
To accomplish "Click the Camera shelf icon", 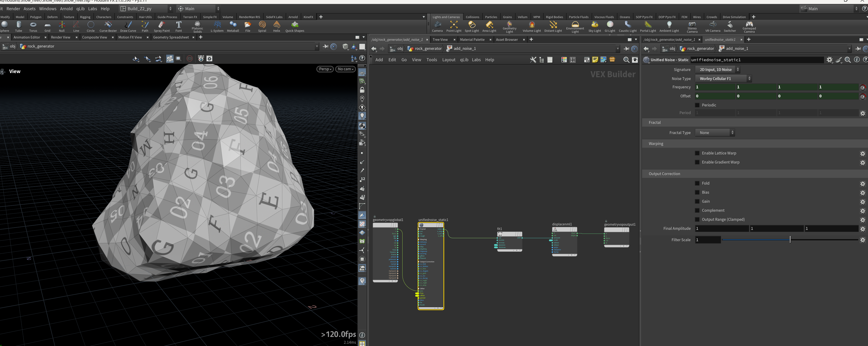I will pyautogui.click(x=437, y=26).
